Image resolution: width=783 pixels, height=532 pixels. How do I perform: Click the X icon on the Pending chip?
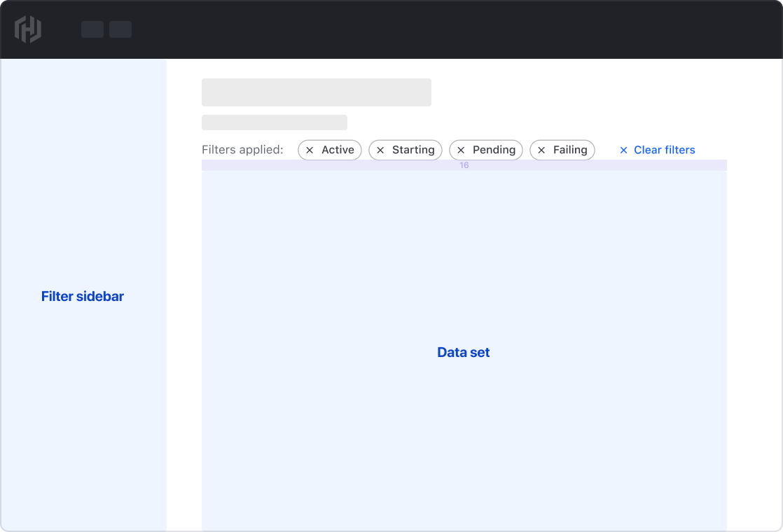pyautogui.click(x=462, y=150)
